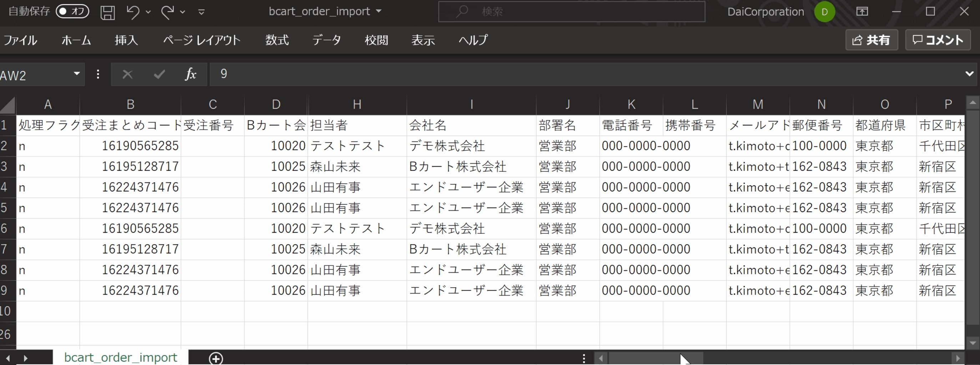Click the 会社名 header cell
This screenshot has height=365, width=980.
coord(471,125)
